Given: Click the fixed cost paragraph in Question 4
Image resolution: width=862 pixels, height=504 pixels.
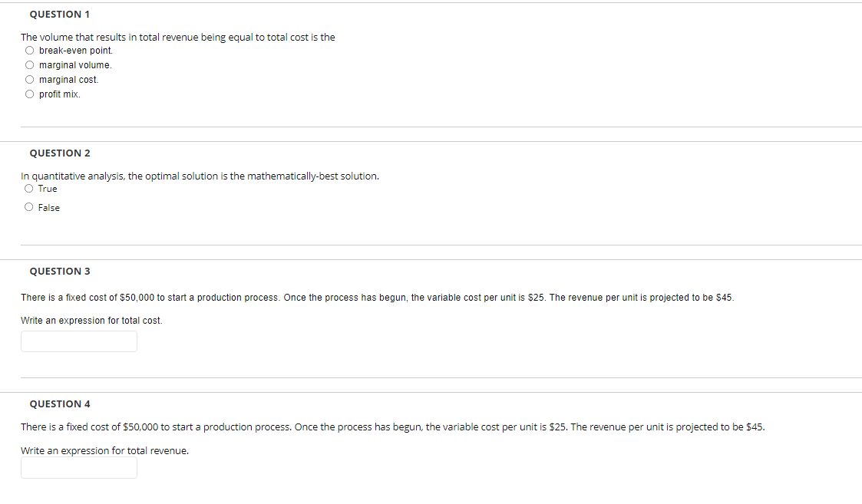Looking at the screenshot, I should coord(392,427).
